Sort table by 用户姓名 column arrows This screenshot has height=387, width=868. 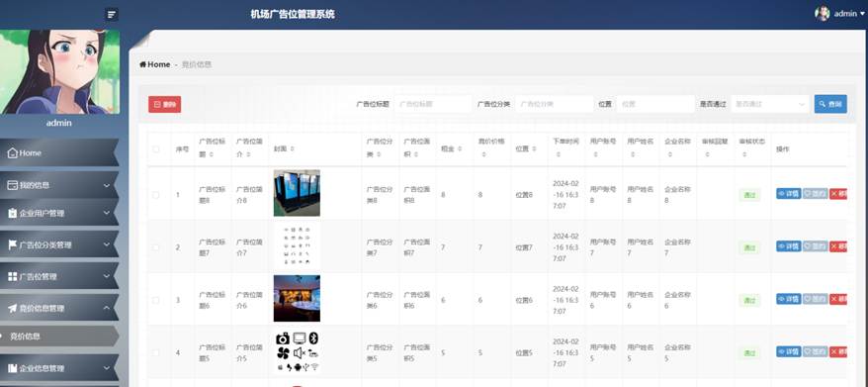click(x=632, y=155)
